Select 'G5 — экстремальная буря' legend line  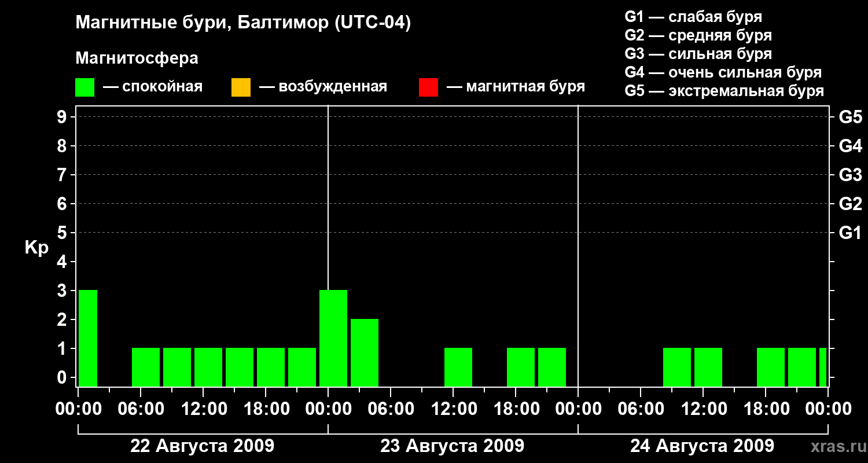click(x=724, y=91)
